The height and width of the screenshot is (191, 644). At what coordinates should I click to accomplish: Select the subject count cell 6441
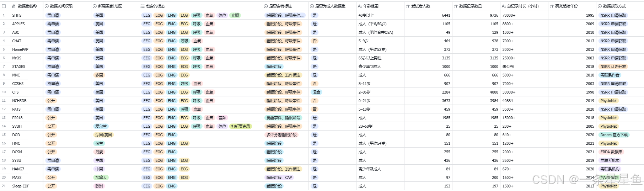tap(428, 15)
